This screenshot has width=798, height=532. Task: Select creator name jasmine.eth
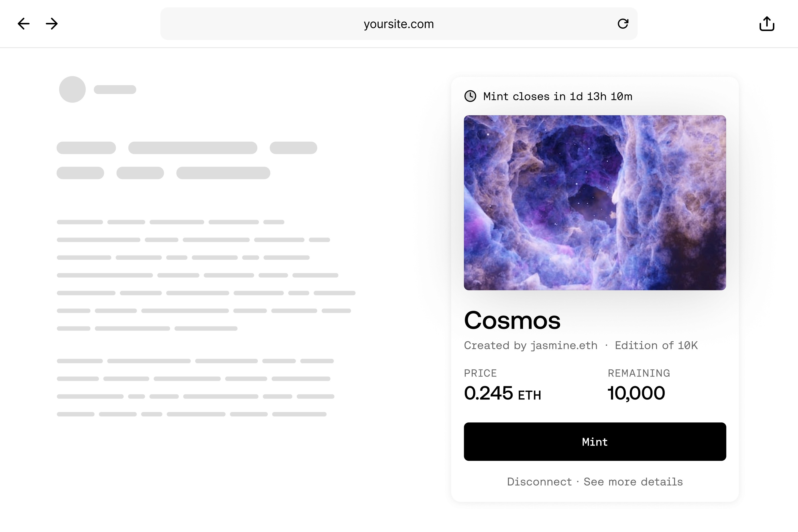[564, 345]
